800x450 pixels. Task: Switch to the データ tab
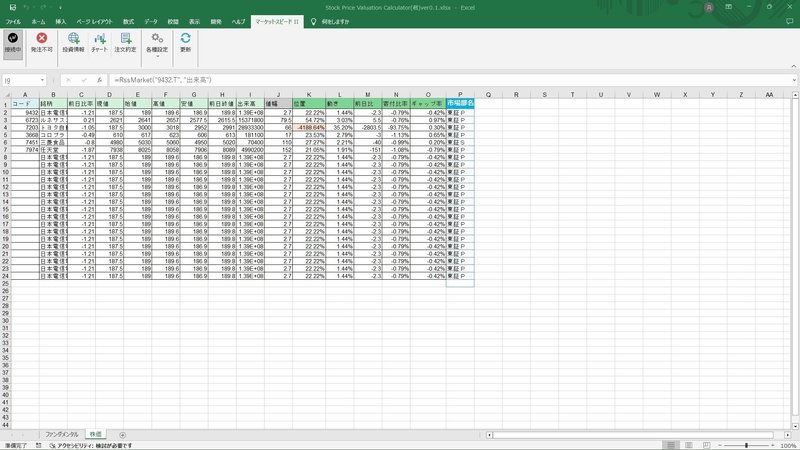coord(151,22)
